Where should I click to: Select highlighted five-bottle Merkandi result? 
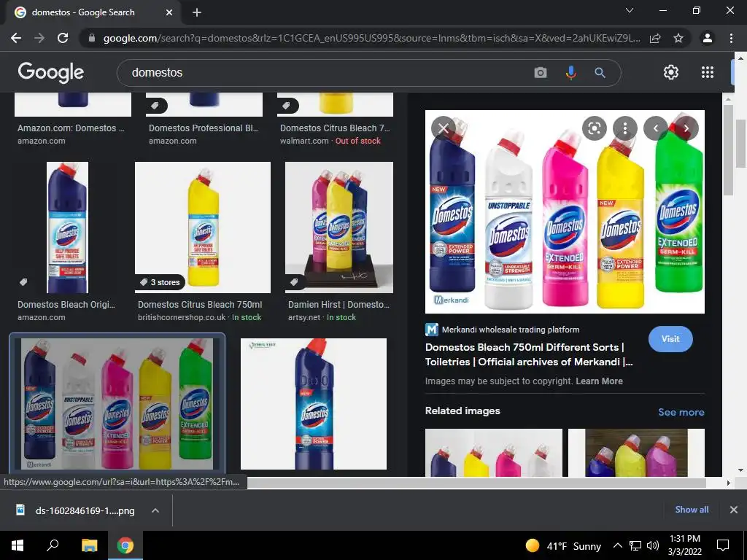[x=117, y=404]
